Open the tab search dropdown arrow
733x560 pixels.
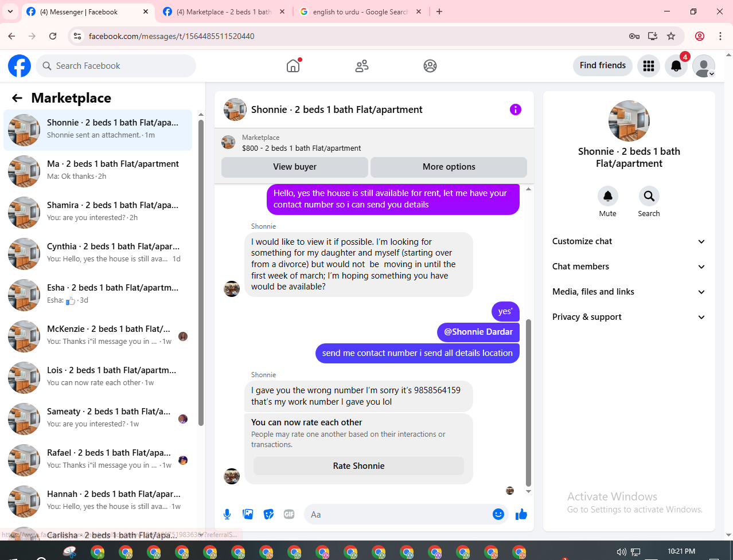point(10,11)
